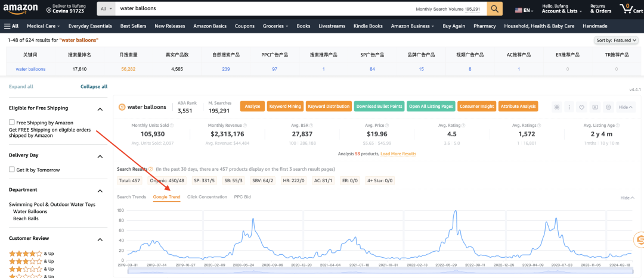The image size is (644, 278).
Task: Click help icon next to Avg. Price
Action: pyautogui.click(x=387, y=126)
